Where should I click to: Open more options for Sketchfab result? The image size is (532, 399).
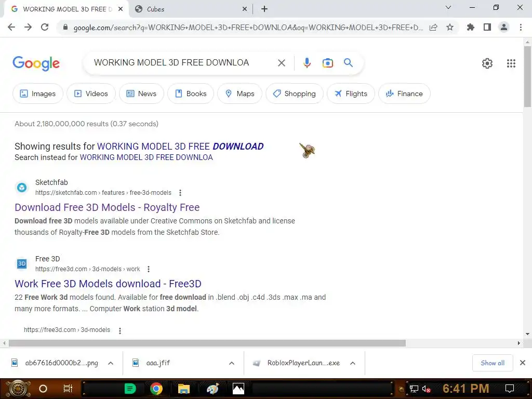[180, 193]
